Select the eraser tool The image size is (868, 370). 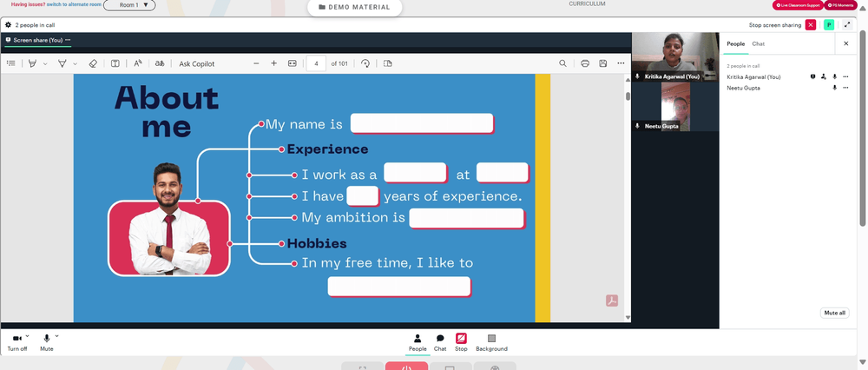pos(93,63)
